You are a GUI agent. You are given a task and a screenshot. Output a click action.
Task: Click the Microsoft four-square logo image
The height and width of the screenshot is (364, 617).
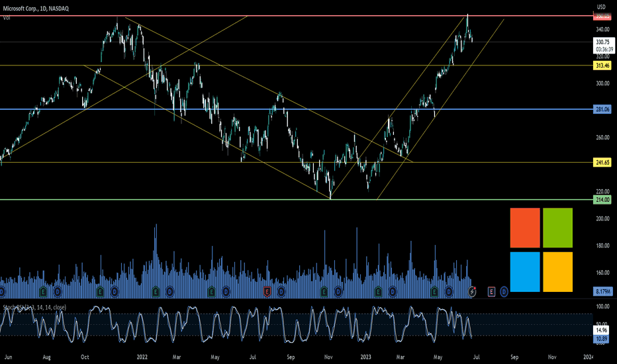click(542, 250)
